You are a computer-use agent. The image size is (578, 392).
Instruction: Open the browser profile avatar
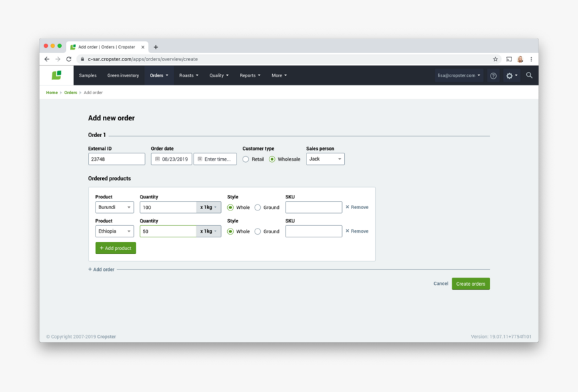pyautogui.click(x=520, y=59)
